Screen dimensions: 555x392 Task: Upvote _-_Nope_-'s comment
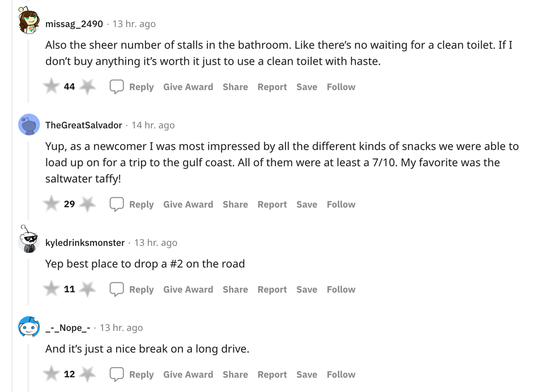52,374
